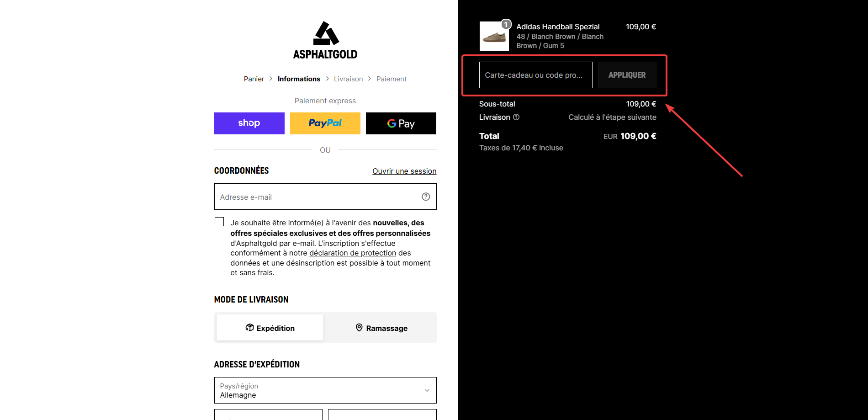Click the Asphaltgold logo
This screenshot has width=868, height=420.
pyautogui.click(x=325, y=40)
